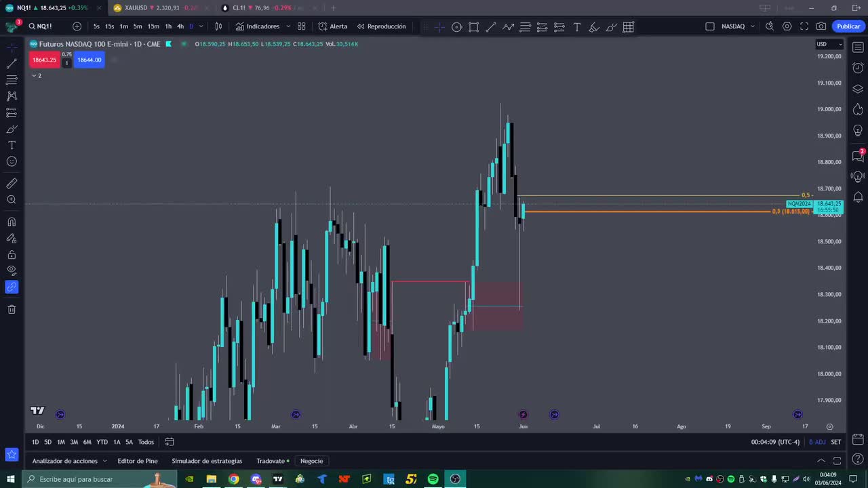Open the NQ1! symbol search
This screenshot has height=488, width=868.
pos(41,26)
